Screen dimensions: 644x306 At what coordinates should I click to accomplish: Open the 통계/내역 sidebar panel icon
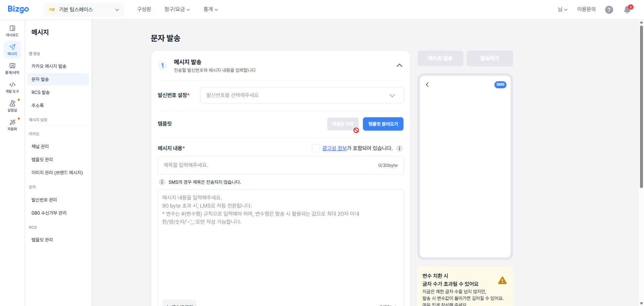[x=12, y=69]
